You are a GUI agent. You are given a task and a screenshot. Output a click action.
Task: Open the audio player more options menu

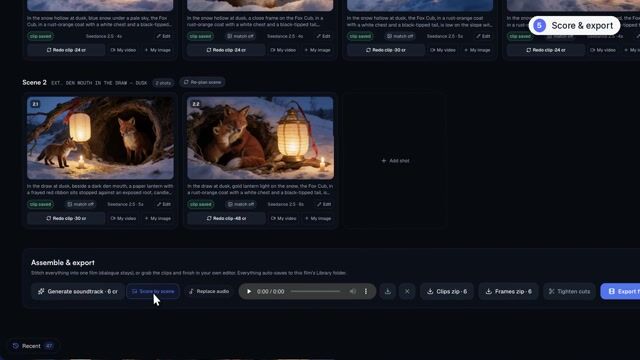click(366, 291)
